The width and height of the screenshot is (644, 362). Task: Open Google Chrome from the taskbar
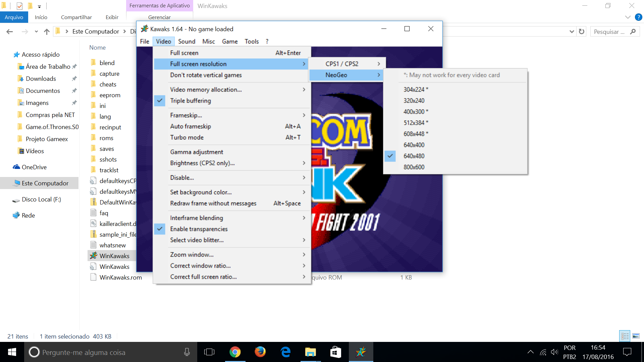point(235,352)
